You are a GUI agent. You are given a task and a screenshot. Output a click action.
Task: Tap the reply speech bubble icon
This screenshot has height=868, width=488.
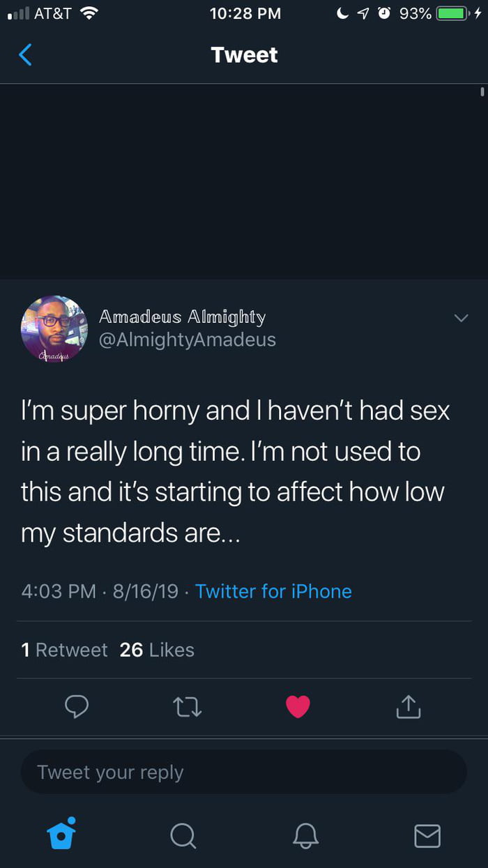(x=77, y=707)
